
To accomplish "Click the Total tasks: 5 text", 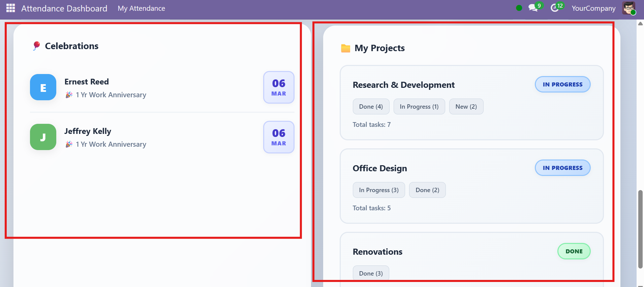I will [x=372, y=208].
